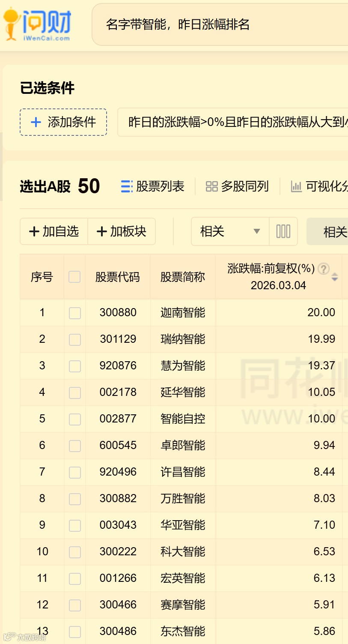Screen dimensions: 348x644
Task: Click 加自选 button
Action: [54, 231]
